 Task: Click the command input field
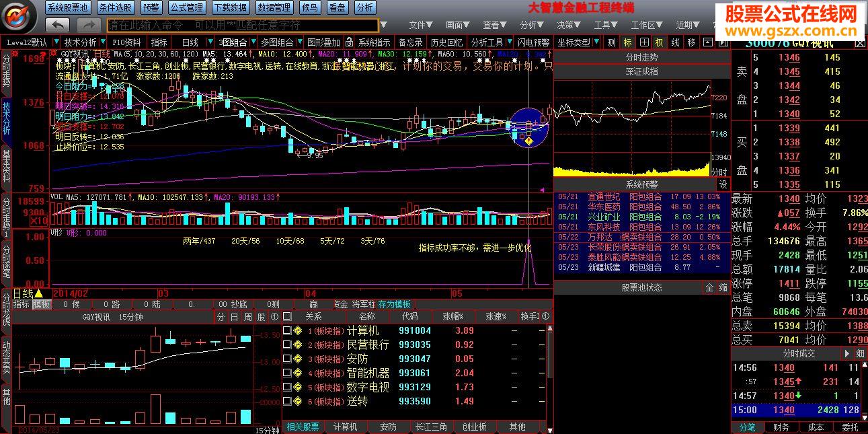point(242,26)
